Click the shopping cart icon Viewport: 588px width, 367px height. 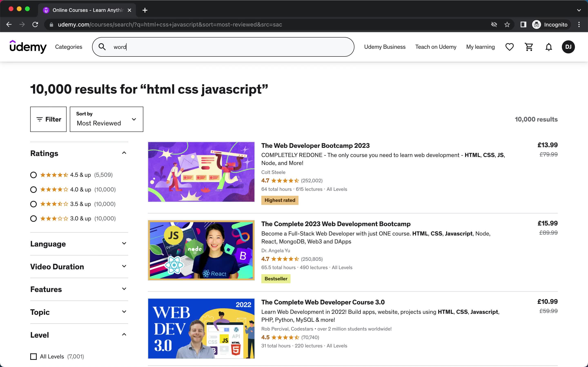click(529, 46)
